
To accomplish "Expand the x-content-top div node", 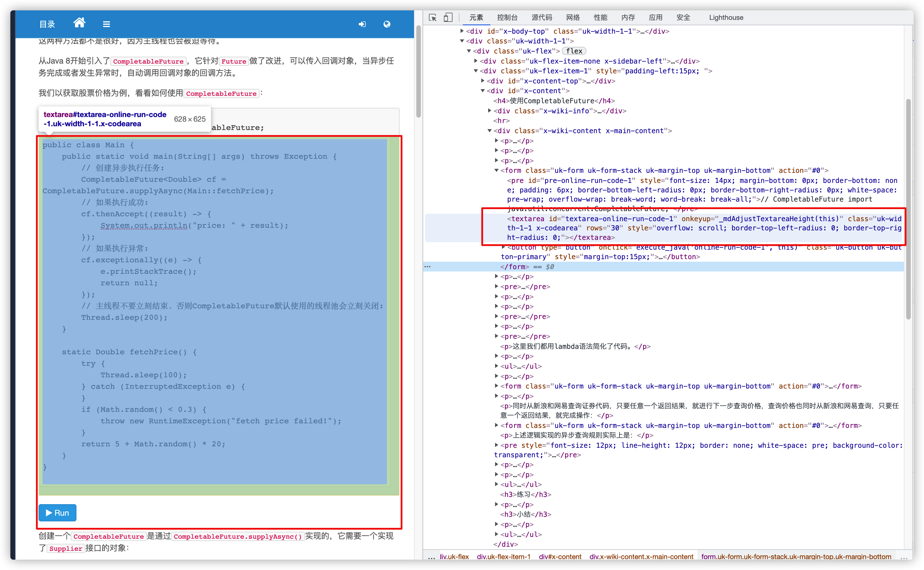I will [483, 81].
